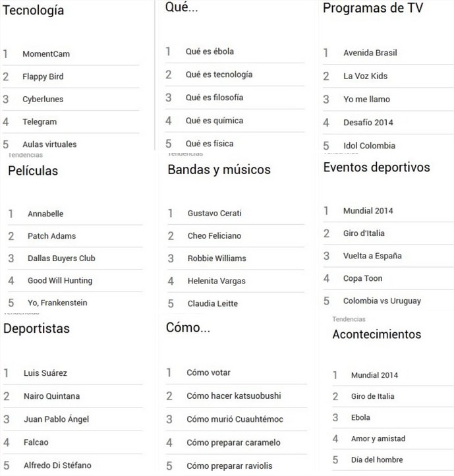Open the Flappy Bird search trend

click(x=43, y=76)
